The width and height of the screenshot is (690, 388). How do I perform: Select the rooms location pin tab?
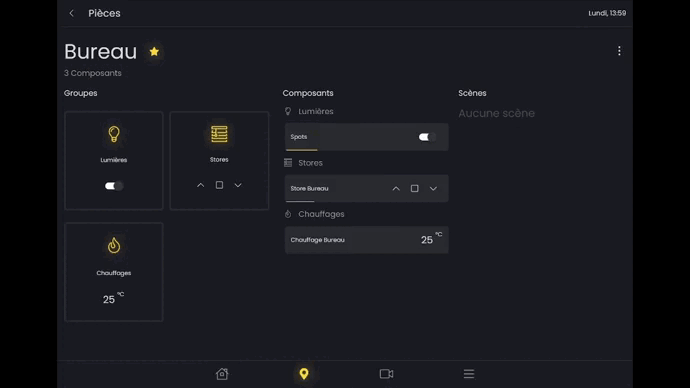[304, 373]
